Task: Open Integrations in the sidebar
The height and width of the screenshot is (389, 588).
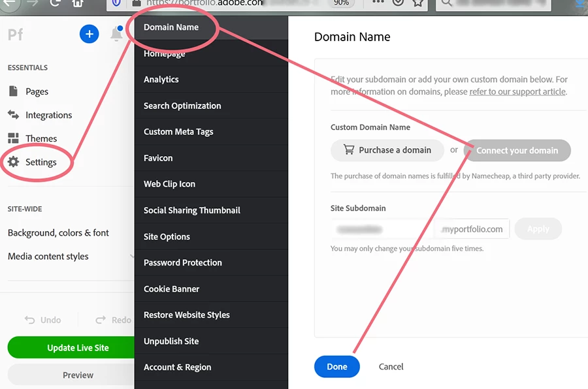Action: coord(49,115)
